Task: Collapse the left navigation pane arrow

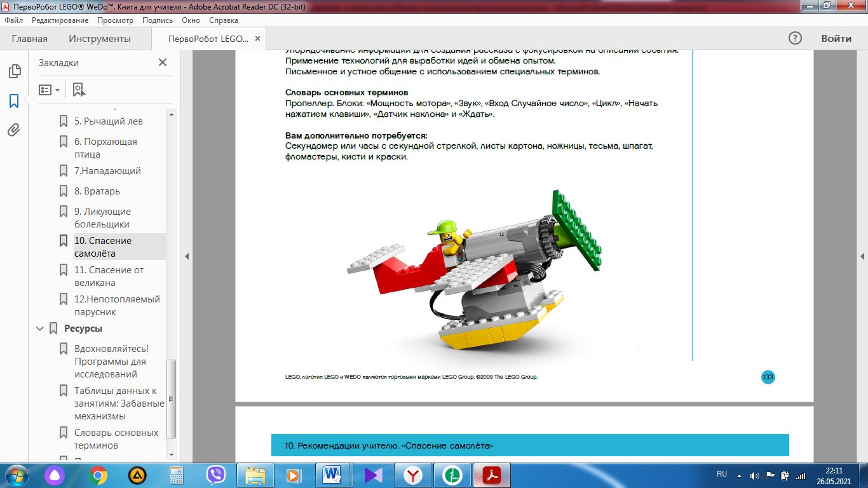Action: pos(187,256)
